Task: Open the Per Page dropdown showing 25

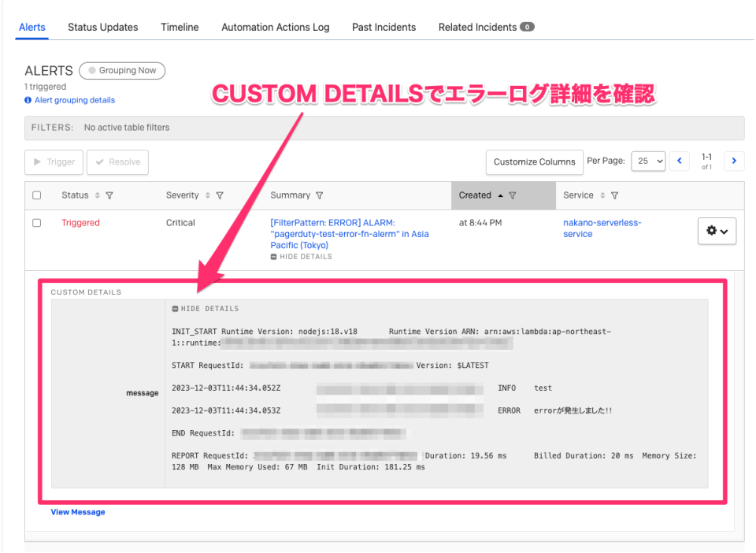Action: tap(648, 161)
